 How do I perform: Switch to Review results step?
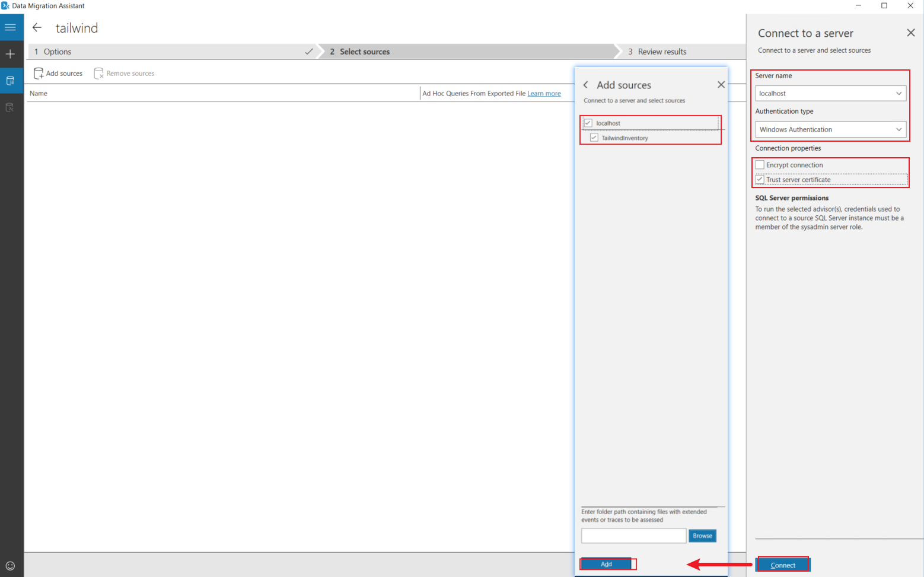point(662,52)
